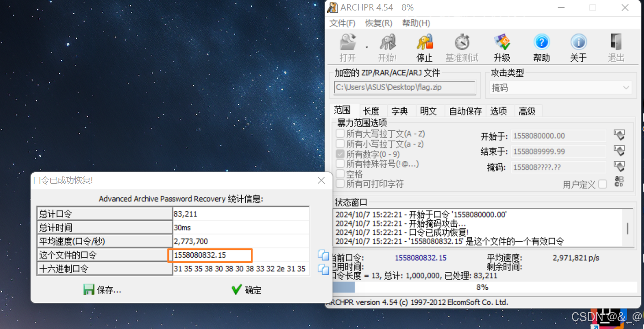
Task: Toggle 所有大写拉丁文(A - Z) checkbox
Action: (340, 134)
